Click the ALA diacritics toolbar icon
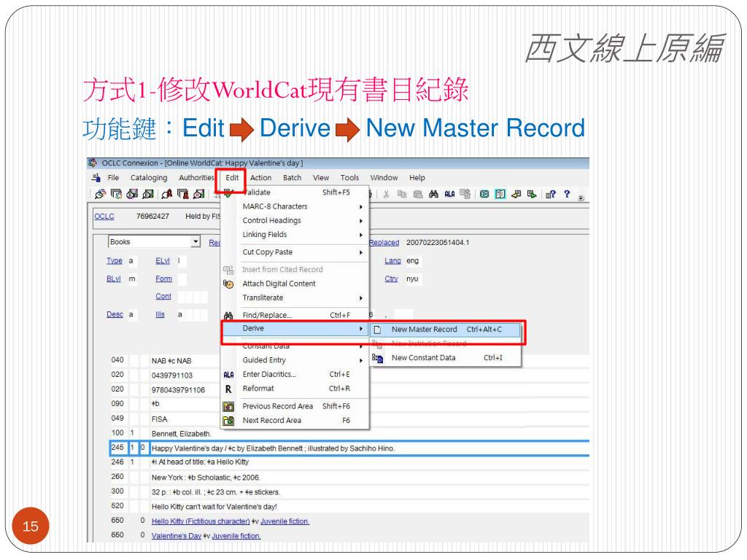This screenshot has height=560, width=747. pyautogui.click(x=449, y=194)
